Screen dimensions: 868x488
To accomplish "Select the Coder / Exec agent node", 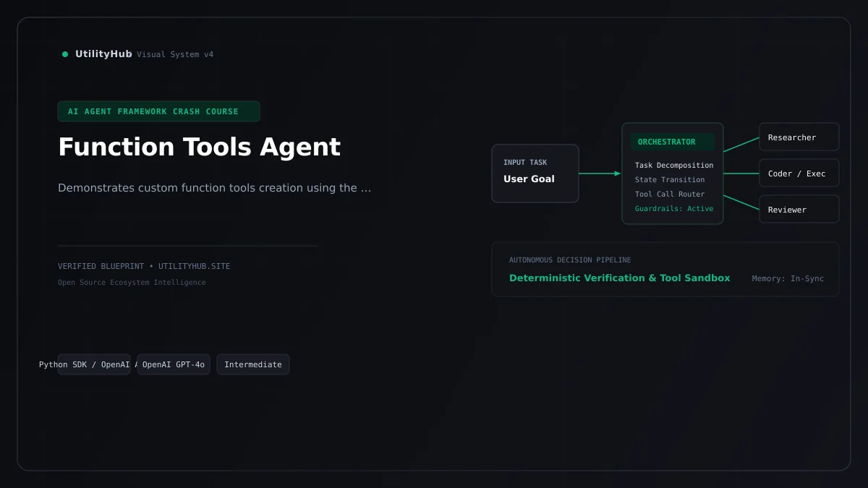I will coord(799,173).
